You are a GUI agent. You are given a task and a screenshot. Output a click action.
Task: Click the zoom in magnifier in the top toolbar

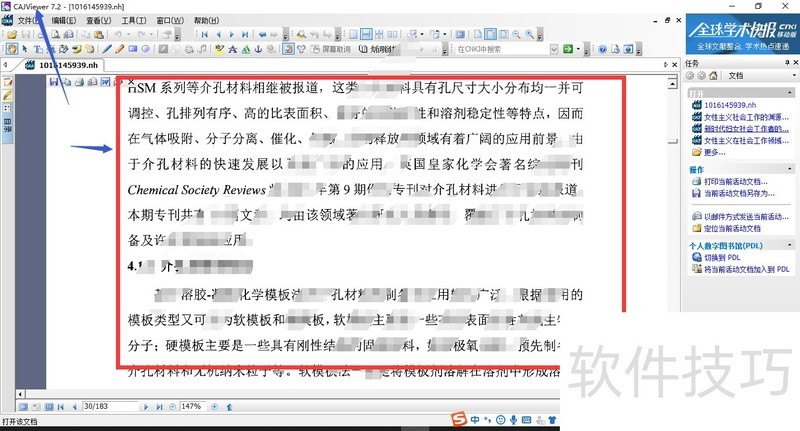coord(530,35)
